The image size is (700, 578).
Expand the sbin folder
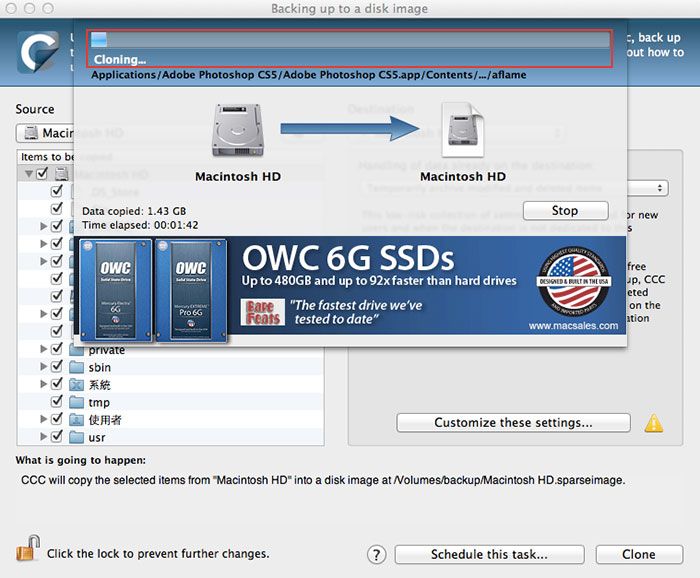pos(43,366)
